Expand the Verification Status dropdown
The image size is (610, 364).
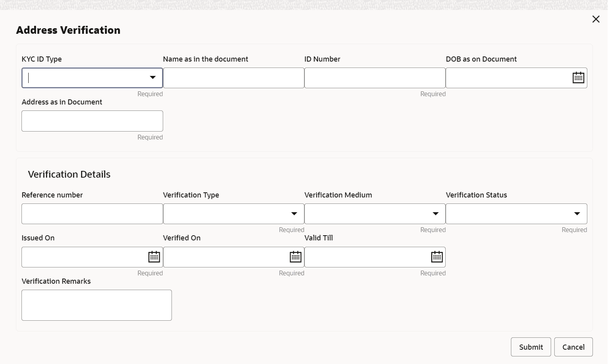[577, 214]
